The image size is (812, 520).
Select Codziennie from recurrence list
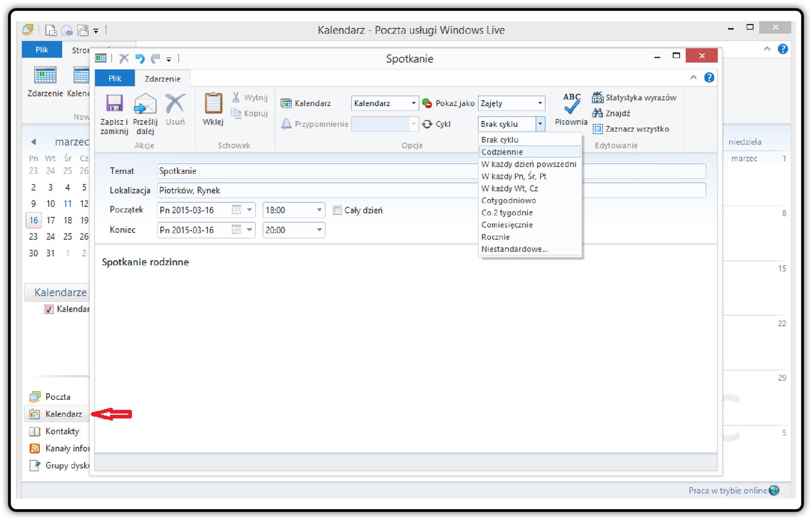[530, 151]
